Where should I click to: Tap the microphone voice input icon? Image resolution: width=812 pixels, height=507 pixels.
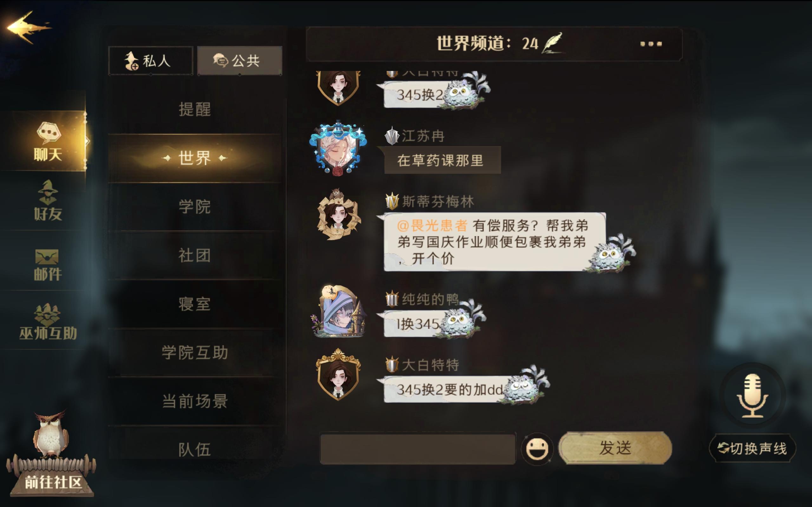[752, 396]
